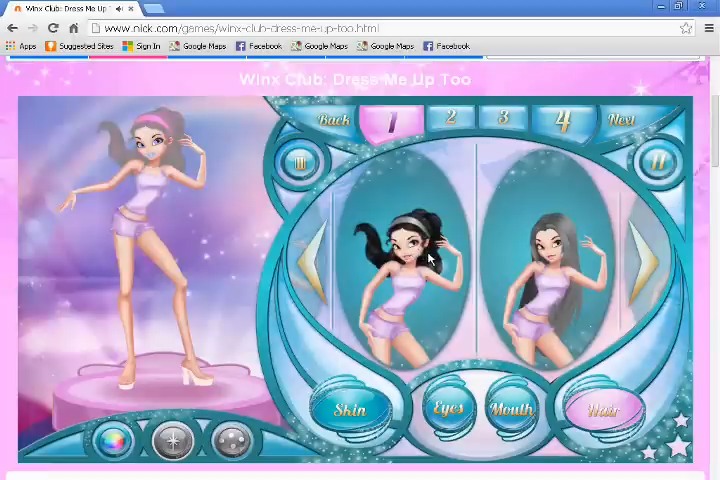The width and height of the screenshot is (720, 480).
Task: Switch to step 1 tab
Action: pos(392,122)
